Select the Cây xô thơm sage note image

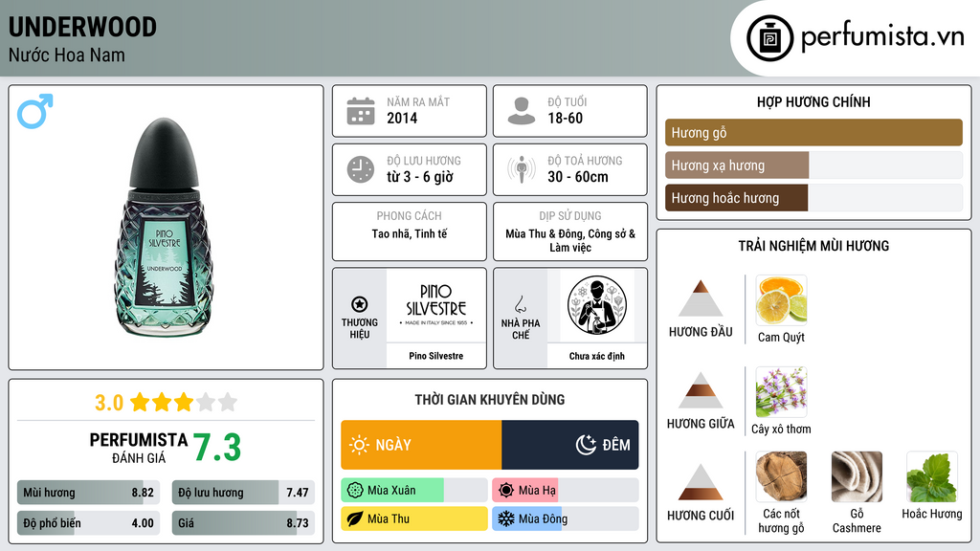click(781, 392)
